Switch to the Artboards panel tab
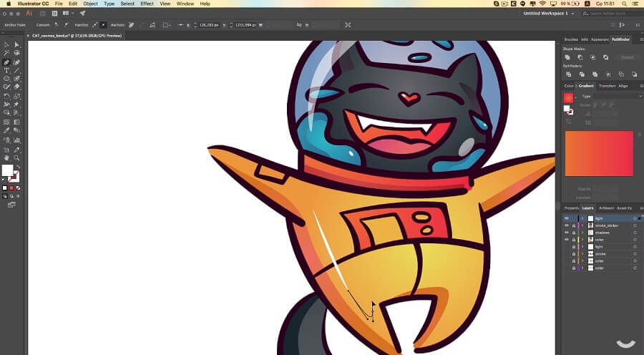 606,208
